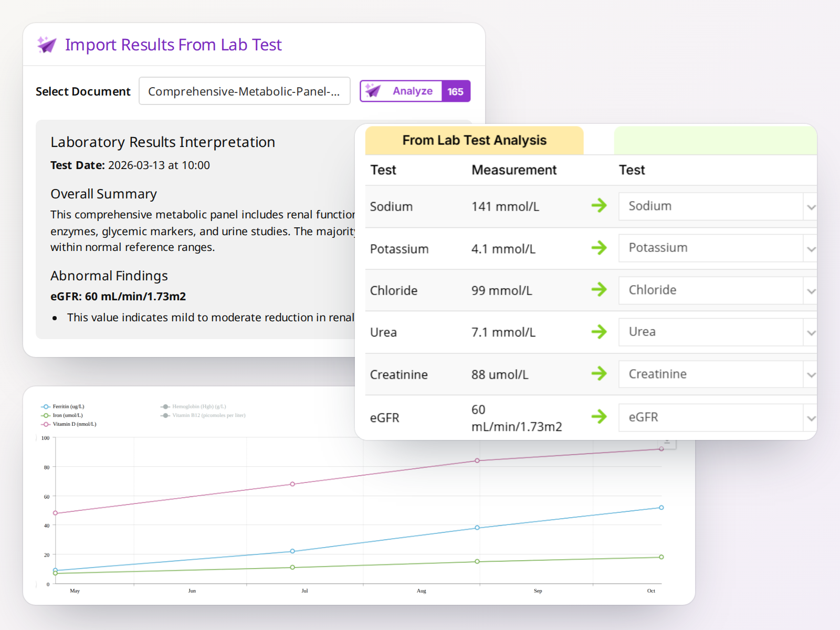Screen dimensions: 840x630
Task: Click the Measurement column header
Action: coord(514,170)
